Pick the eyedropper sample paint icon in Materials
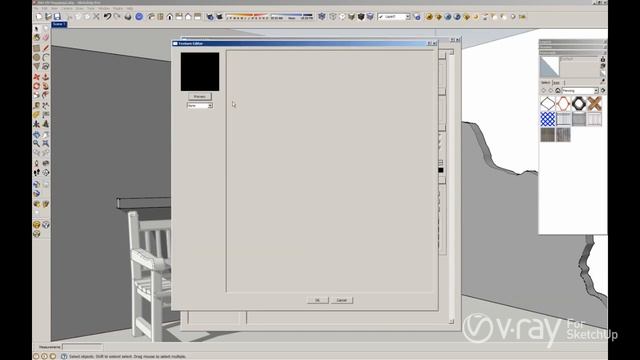The image size is (640, 360). click(x=602, y=82)
